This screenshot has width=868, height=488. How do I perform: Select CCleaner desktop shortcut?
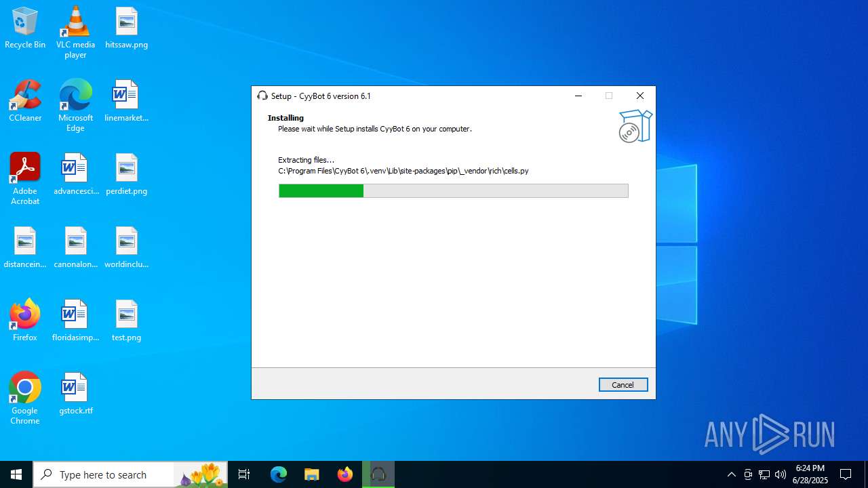(x=25, y=102)
